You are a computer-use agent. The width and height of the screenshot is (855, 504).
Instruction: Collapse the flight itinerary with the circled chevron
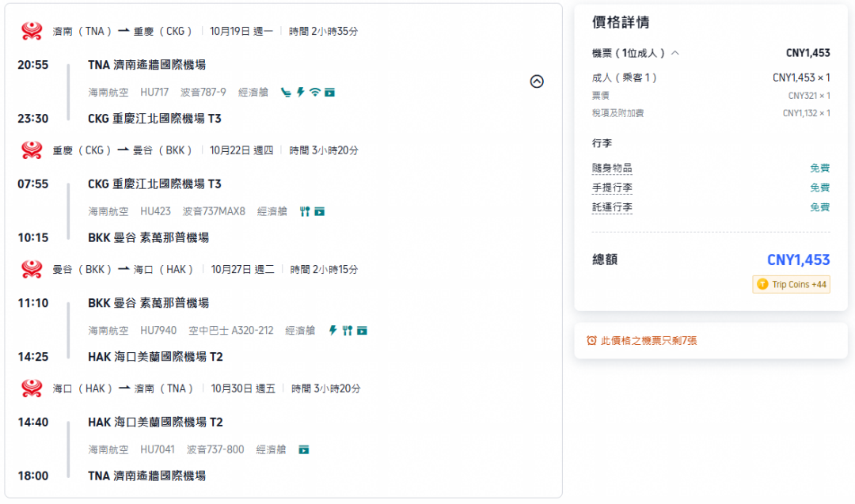(x=537, y=81)
